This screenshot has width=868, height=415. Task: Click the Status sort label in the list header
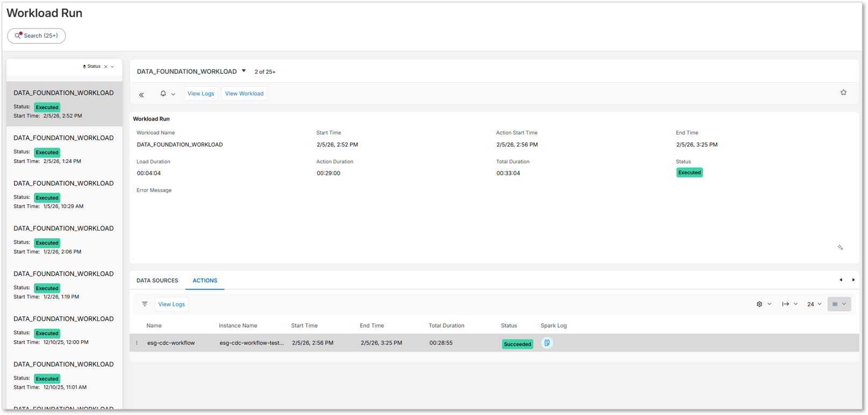[94, 66]
